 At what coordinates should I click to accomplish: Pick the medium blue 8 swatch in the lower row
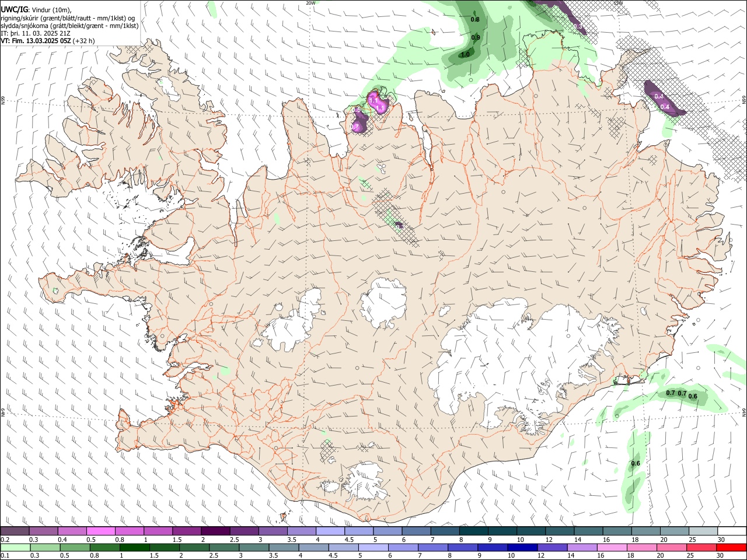463,548
